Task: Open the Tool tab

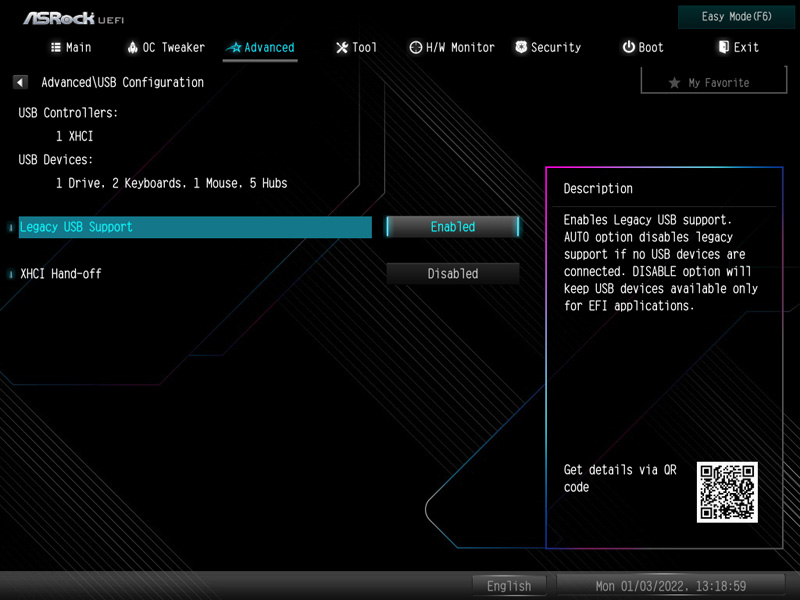Action: click(356, 47)
